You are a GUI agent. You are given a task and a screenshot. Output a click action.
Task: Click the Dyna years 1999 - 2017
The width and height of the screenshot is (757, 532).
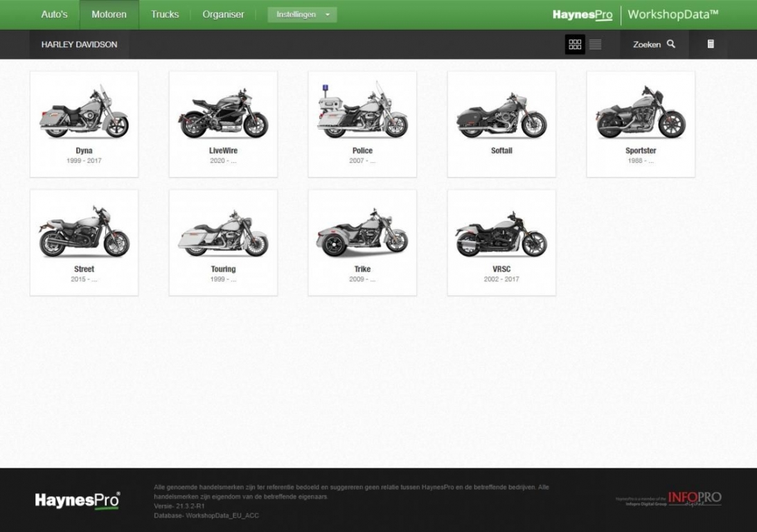click(x=84, y=161)
